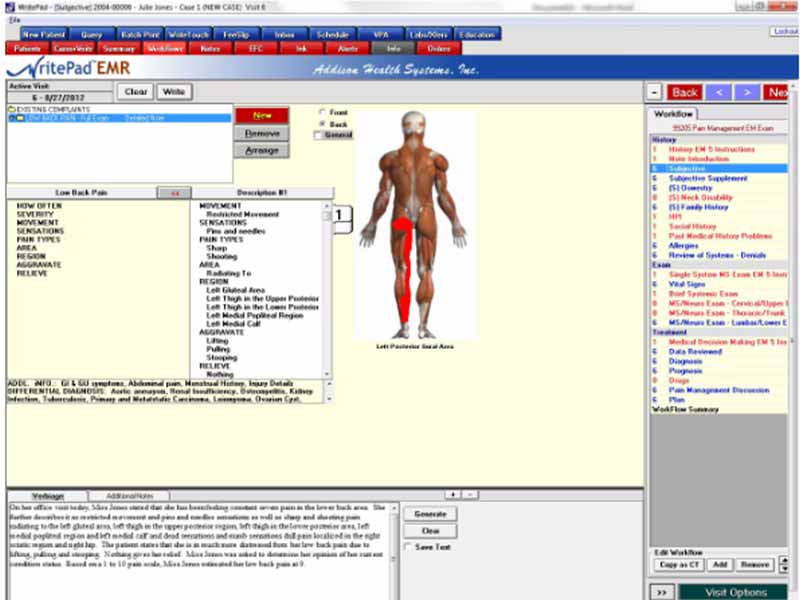
Task: Click the left arrow workflow navigation button
Action: click(x=720, y=92)
